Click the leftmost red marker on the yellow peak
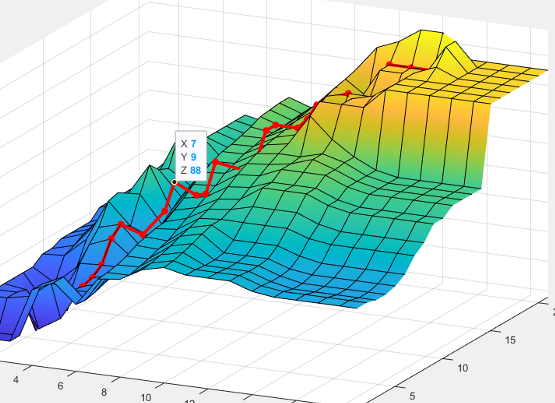The image size is (555, 403). point(389,64)
